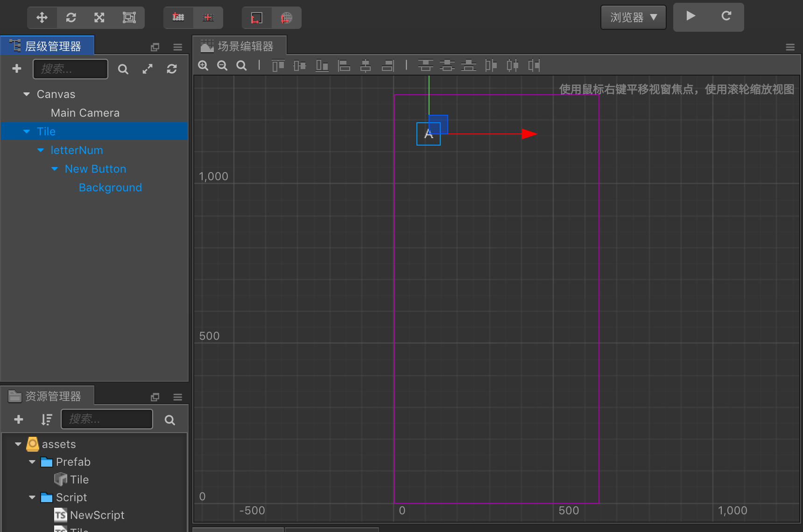Collapse the Canvas node arrow
803x532 pixels.
coord(27,94)
